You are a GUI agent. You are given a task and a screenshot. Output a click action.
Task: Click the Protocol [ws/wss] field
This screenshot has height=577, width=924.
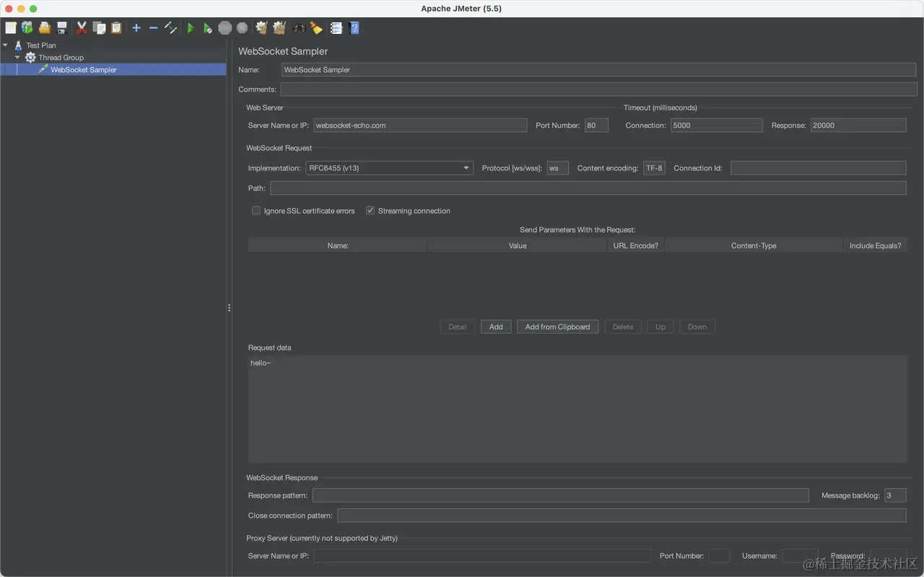click(558, 168)
